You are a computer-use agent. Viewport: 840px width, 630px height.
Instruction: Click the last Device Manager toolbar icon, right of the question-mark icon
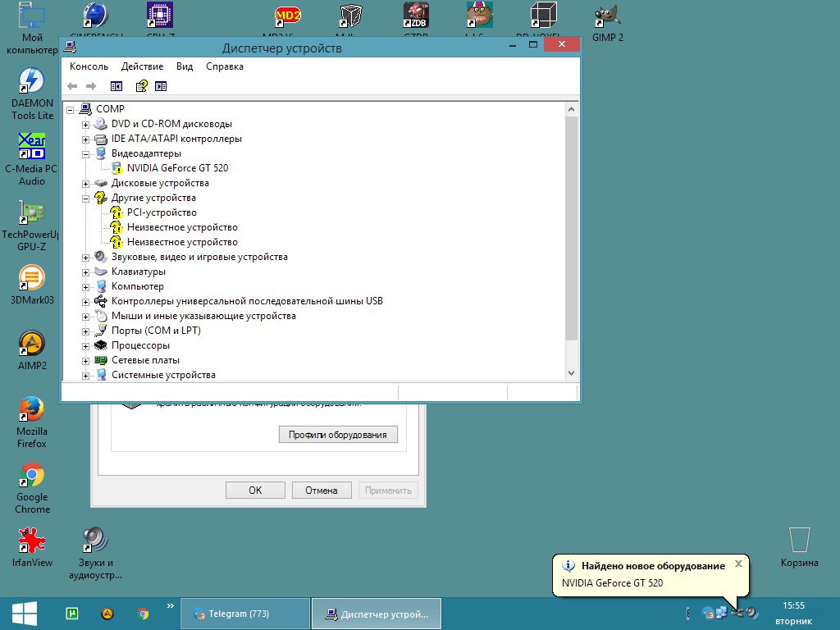[161, 86]
